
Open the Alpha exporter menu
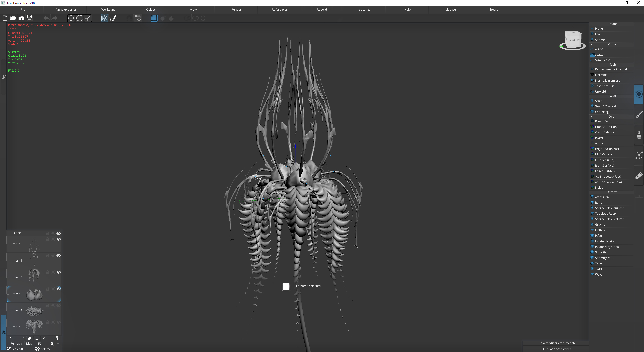coord(66,10)
